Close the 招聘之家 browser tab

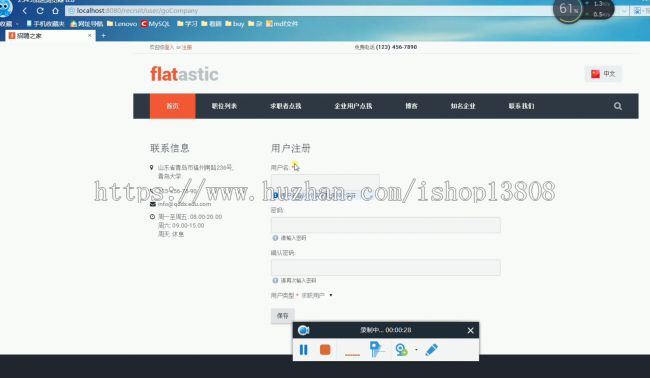click(x=90, y=36)
